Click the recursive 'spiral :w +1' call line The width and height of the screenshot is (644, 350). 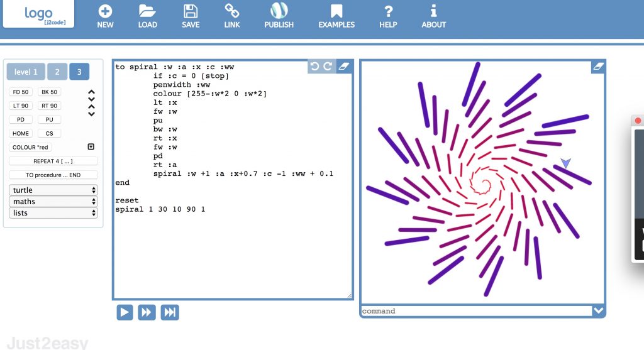click(243, 173)
